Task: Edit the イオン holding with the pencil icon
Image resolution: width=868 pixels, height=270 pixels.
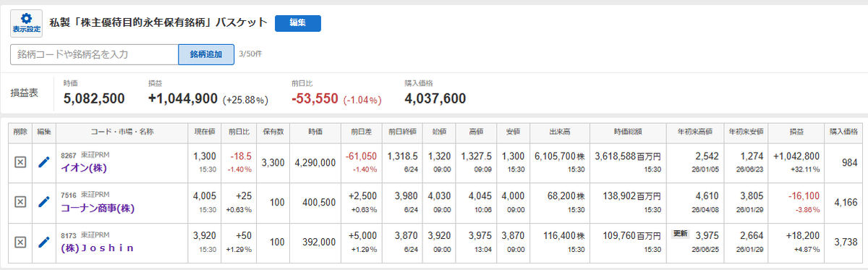Action: click(44, 162)
